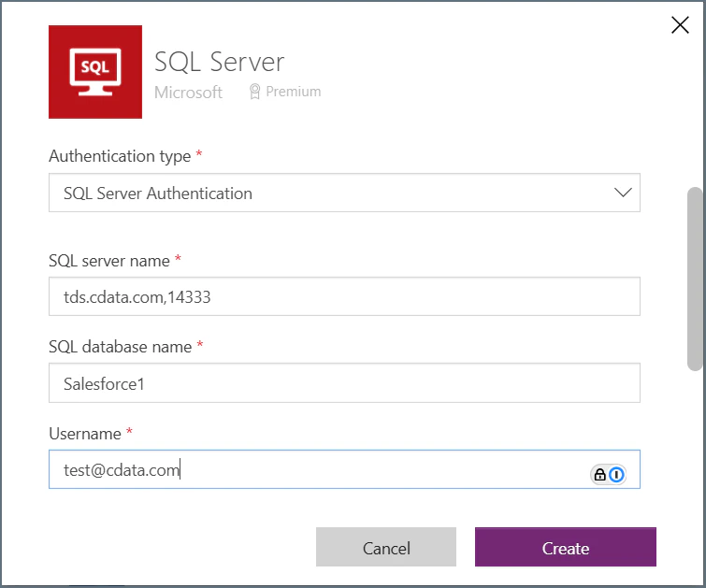
Task: Click the padlock icon in Username field
Action: click(599, 475)
